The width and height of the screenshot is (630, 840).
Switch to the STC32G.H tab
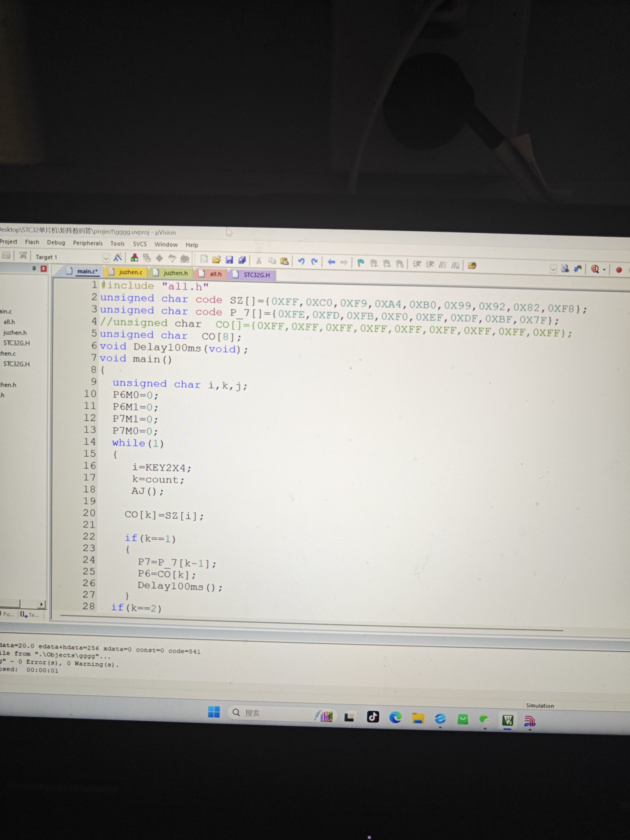point(256,275)
